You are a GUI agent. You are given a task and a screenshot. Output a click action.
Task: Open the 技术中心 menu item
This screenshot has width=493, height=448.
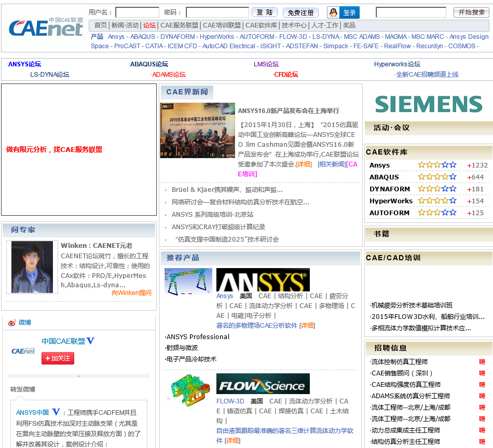tap(294, 25)
